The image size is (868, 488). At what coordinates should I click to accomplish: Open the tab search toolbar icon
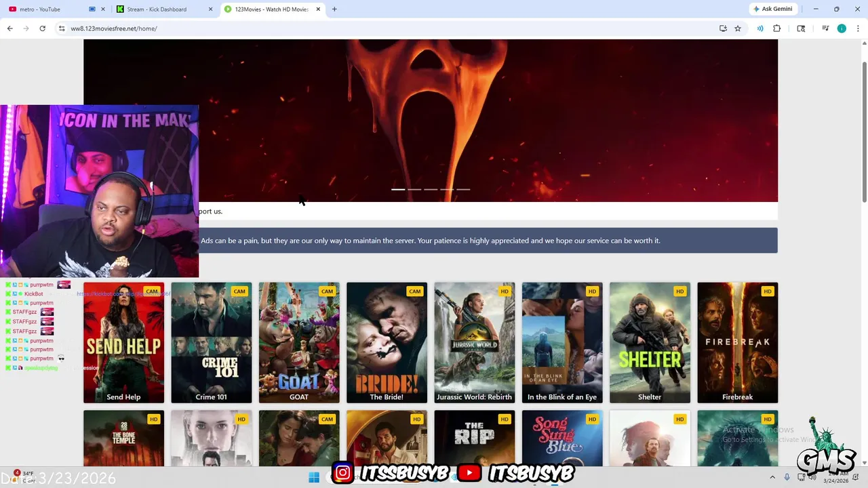(801, 28)
